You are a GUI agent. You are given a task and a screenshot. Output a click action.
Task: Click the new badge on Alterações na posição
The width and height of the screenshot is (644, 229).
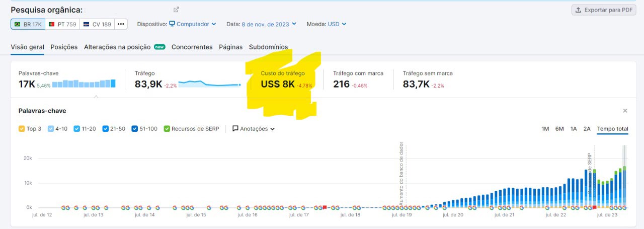(159, 47)
